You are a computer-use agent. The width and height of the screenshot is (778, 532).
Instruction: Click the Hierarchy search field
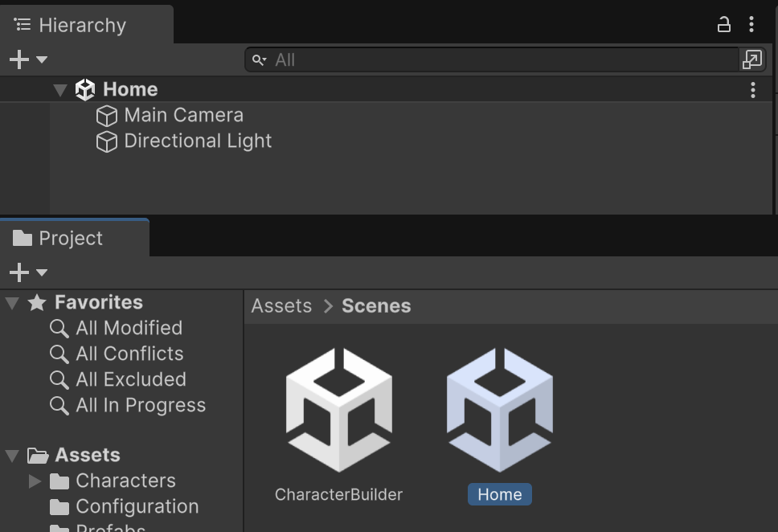tap(498, 59)
